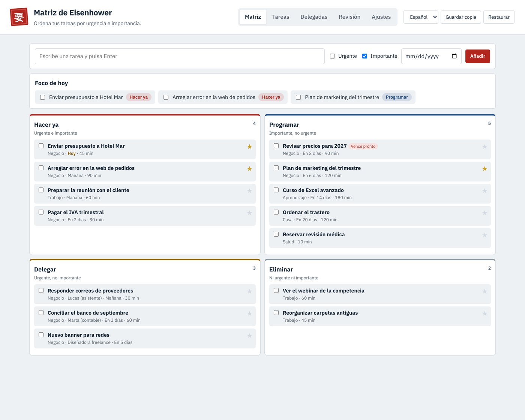Star Reorganizar carpetas antiguas task
The height and width of the screenshot is (420, 525).
click(484, 313)
